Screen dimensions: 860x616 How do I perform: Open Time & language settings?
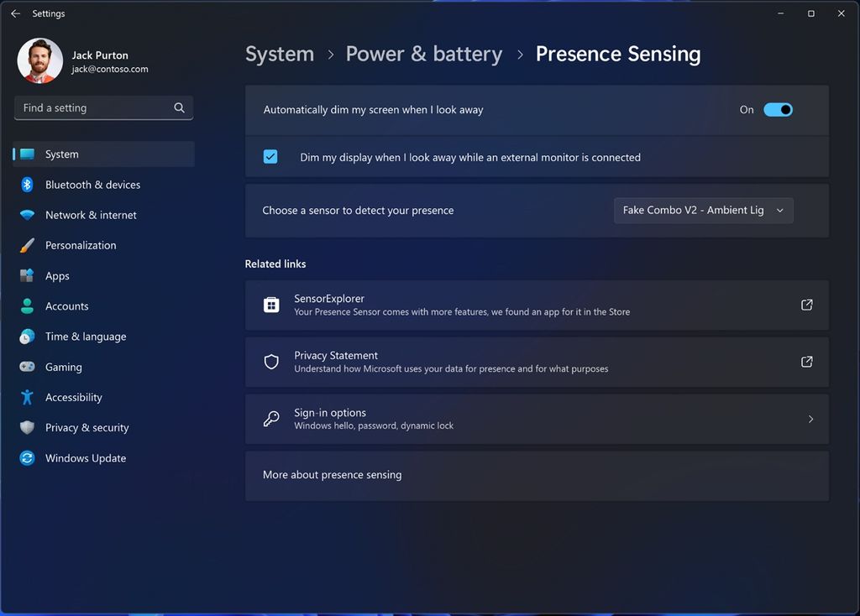(x=83, y=337)
